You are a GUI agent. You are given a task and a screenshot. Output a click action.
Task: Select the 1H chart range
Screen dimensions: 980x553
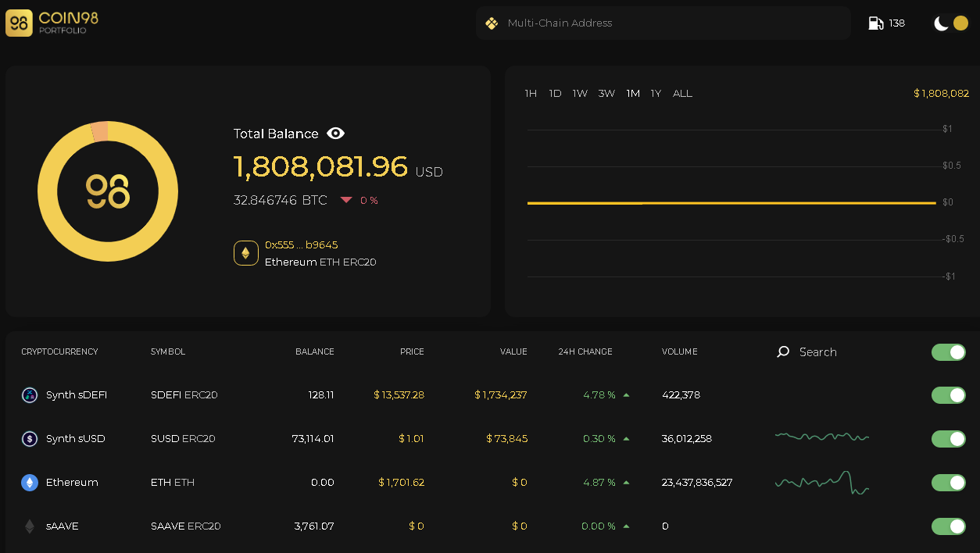click(x=531, y=94)
